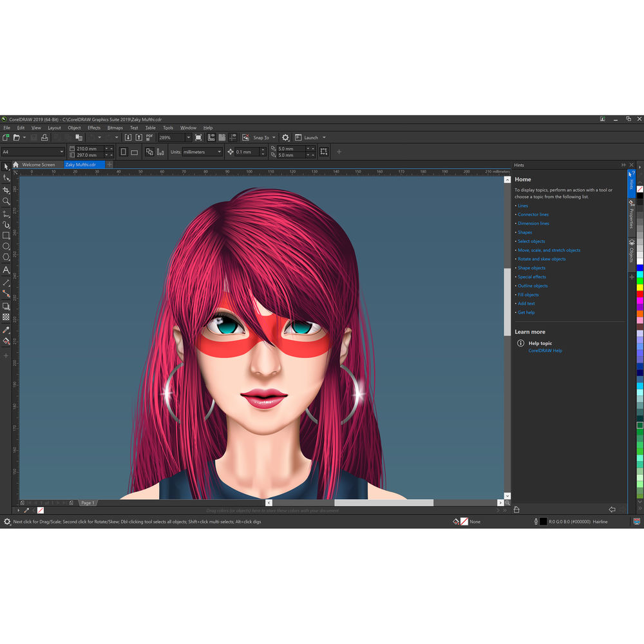
Task: Select the Freehand tool
Action: click(x=6, y=213)
